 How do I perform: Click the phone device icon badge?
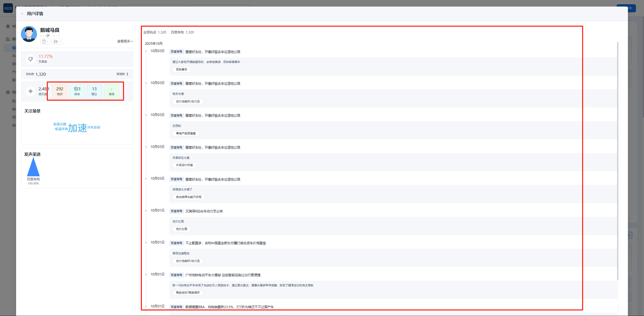45,42
